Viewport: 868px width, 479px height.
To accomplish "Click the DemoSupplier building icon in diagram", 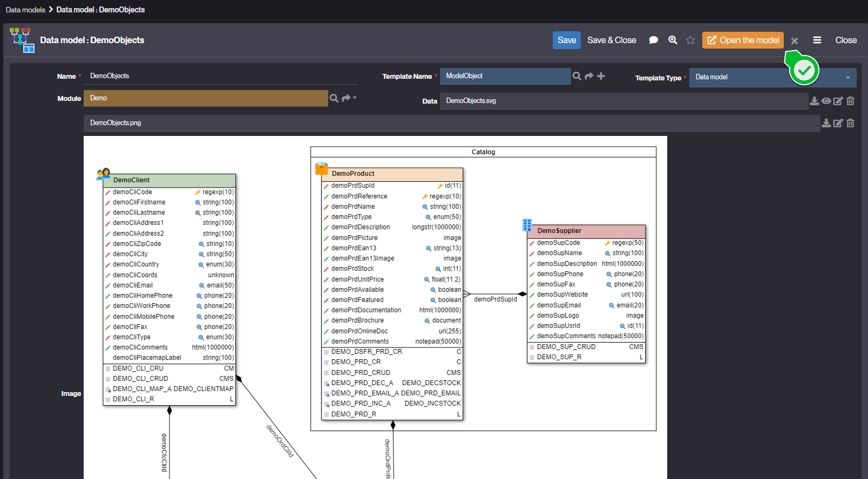I will (x=527, y=225).
